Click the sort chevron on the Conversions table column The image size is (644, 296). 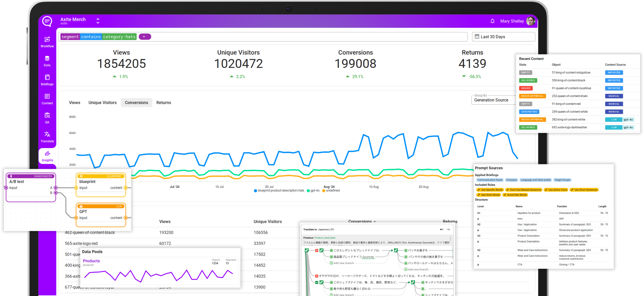[375, 222]
